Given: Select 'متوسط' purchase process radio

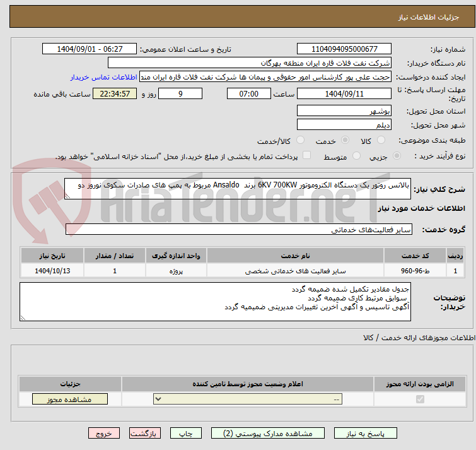Looking at the screenshot, I should 357,156.
